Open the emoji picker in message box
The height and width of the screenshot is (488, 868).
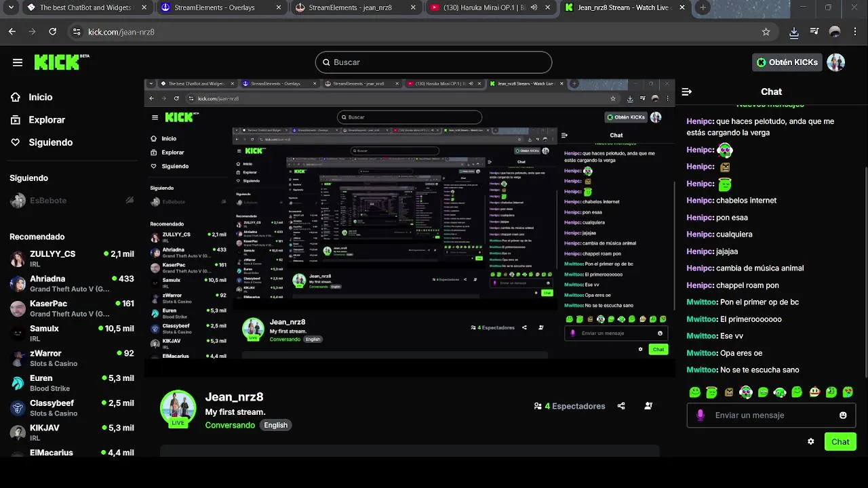point(843,415)
